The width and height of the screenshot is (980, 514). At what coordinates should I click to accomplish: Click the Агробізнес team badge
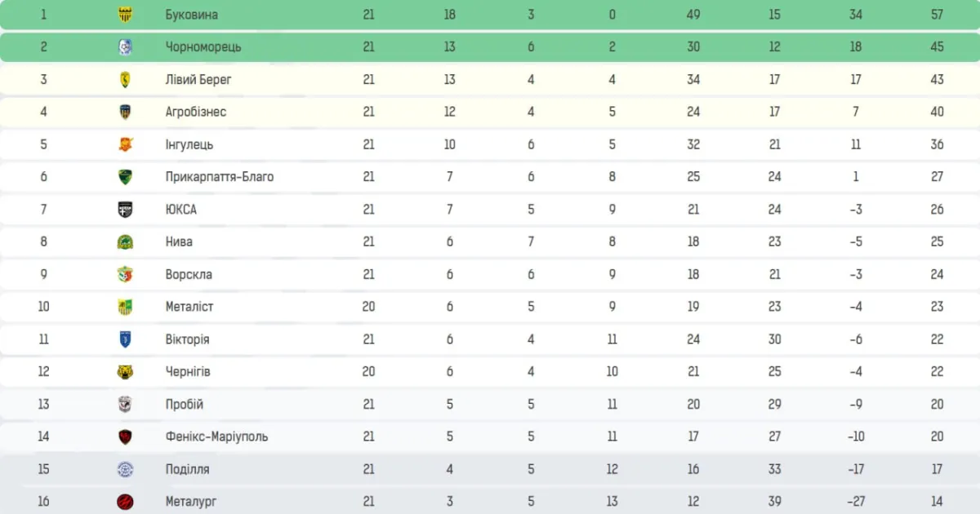point(125,112)
